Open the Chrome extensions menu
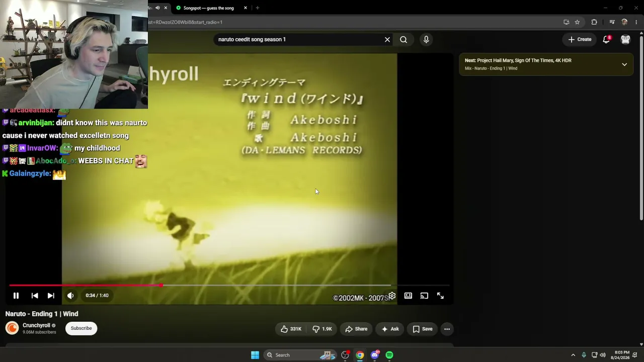The height and width of the screenshot is (362, 644). tap(594, 22)
